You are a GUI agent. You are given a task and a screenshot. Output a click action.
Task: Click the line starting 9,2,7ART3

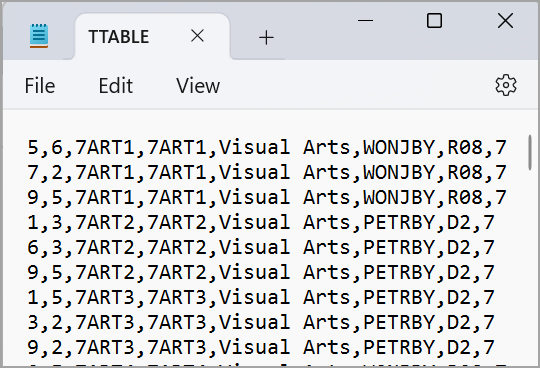click(x=261, y=347)
